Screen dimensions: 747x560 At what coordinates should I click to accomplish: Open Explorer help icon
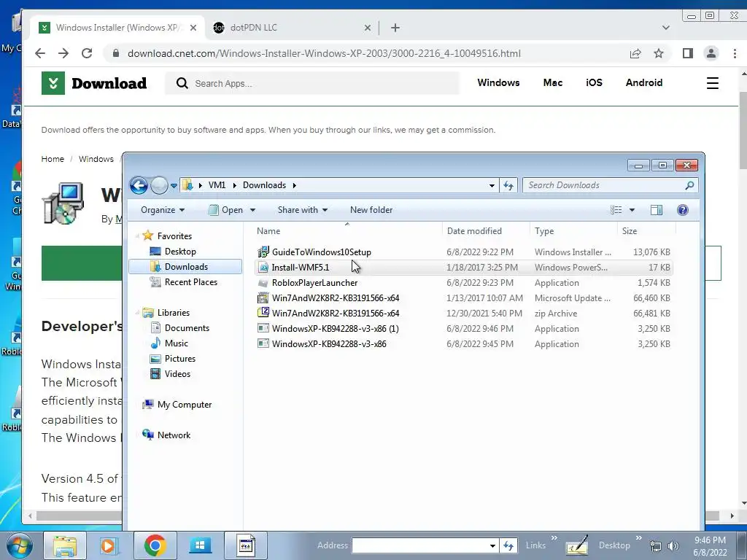point(682,210)
